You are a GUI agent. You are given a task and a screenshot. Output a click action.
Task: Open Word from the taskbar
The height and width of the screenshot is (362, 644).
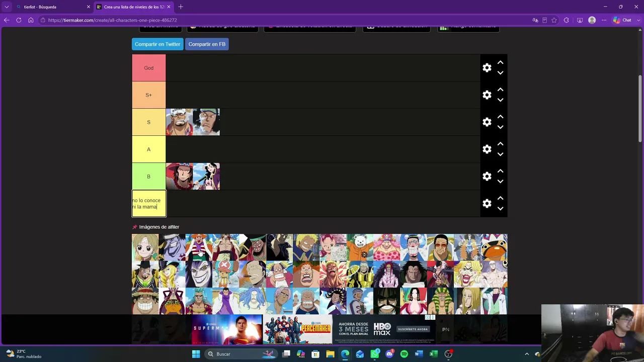(419, 354)
